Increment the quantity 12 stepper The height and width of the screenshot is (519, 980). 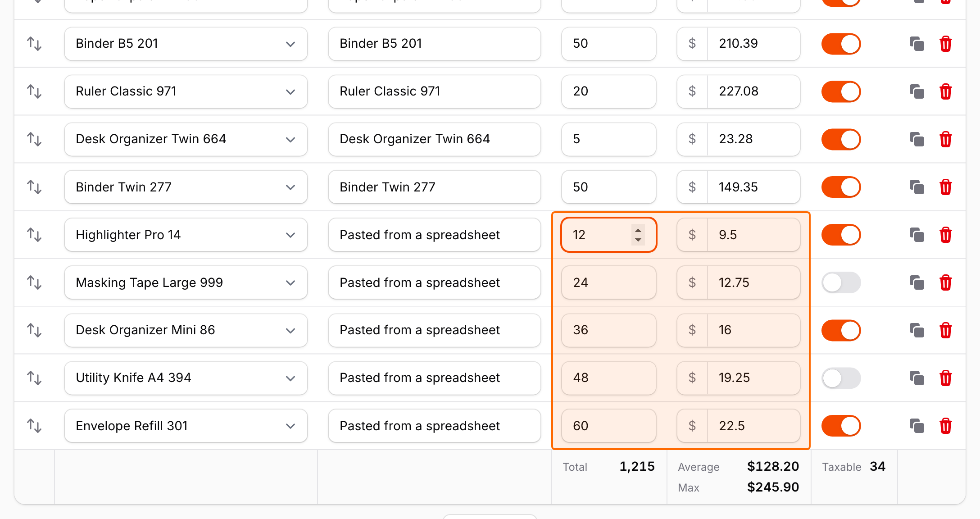point(638,230)
